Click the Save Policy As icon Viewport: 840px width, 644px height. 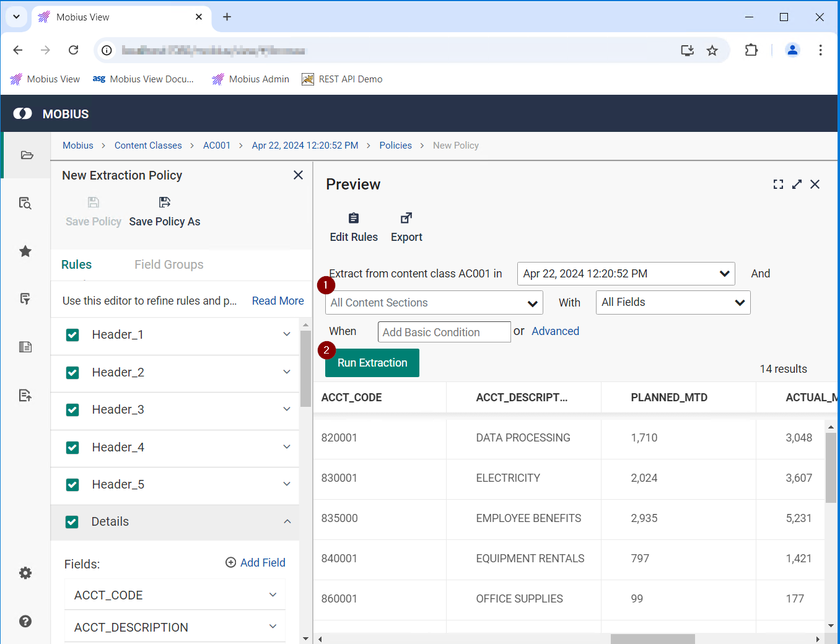(x=165, y=202)
